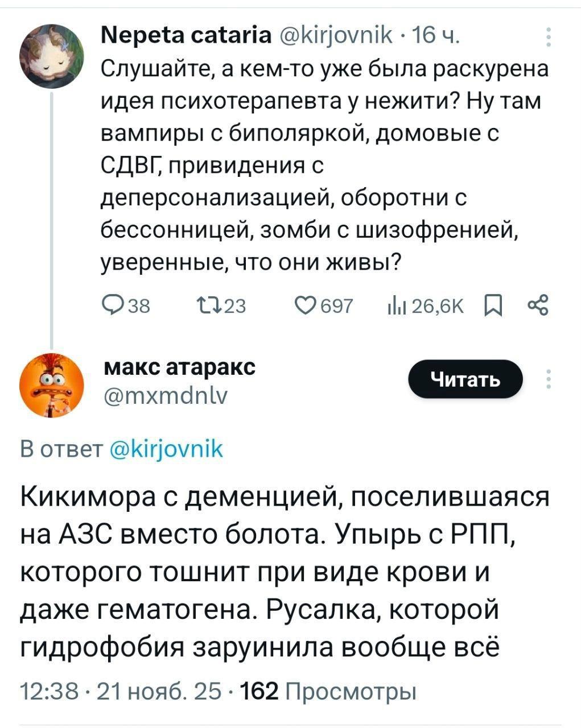This screenshot has width=581, height=728.
Task: Follow the @kirjovnik link after "В ответ"
Action: pos(165,449)
